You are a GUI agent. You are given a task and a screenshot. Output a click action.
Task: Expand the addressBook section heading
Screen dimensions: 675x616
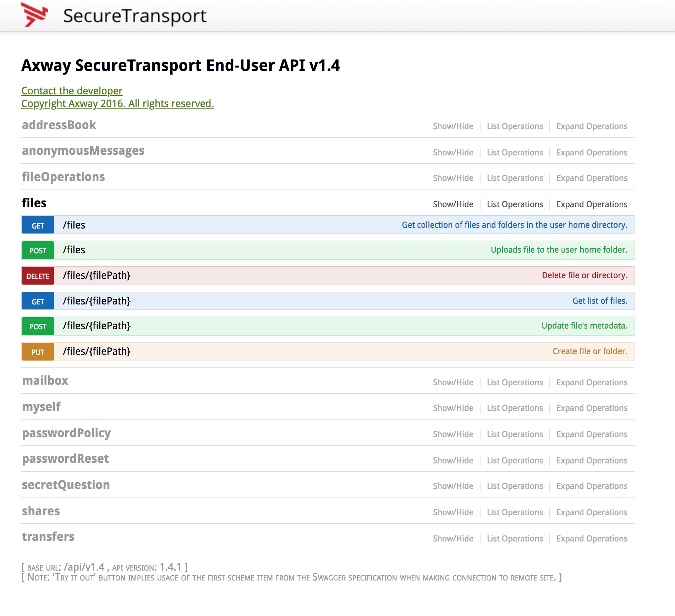click(59, 125)
